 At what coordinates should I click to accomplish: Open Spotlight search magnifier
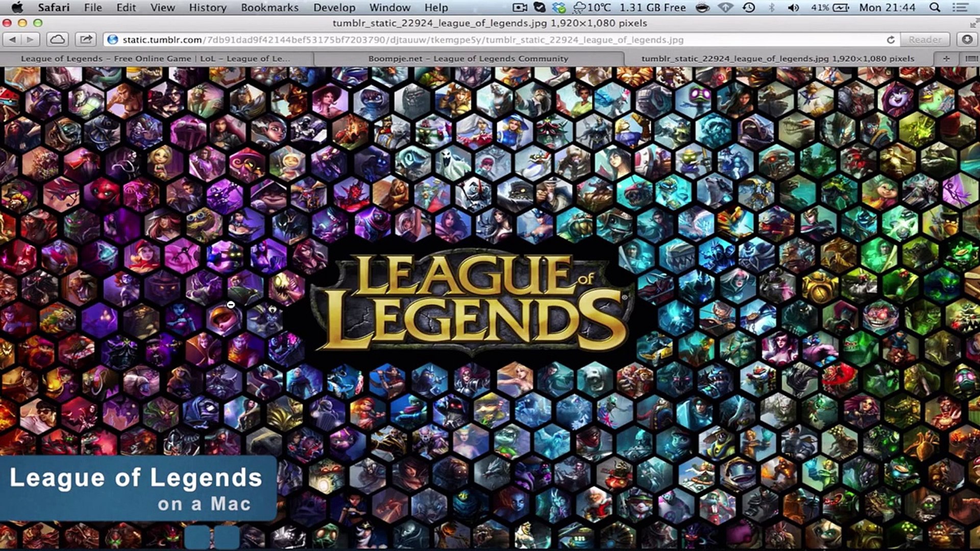click(935, 7)
